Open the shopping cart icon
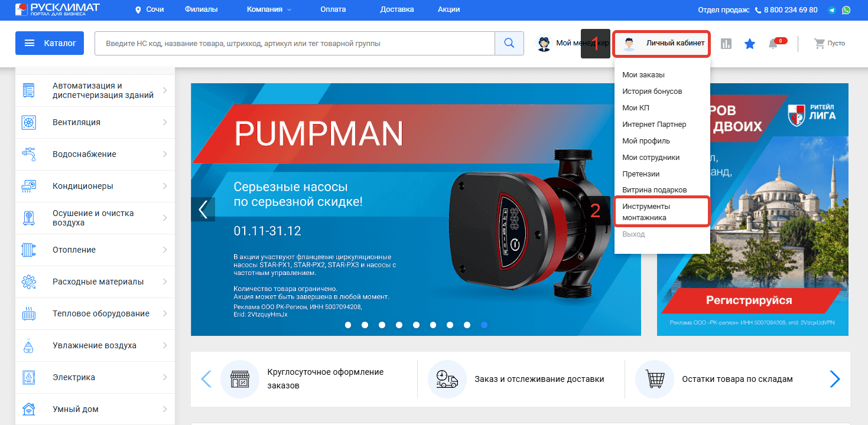The width and height of the screenshot is (868, 425). pos(819,43)
